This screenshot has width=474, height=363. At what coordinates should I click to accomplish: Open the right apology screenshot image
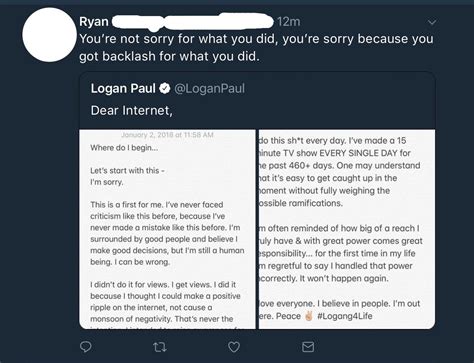tap(347, 229)
